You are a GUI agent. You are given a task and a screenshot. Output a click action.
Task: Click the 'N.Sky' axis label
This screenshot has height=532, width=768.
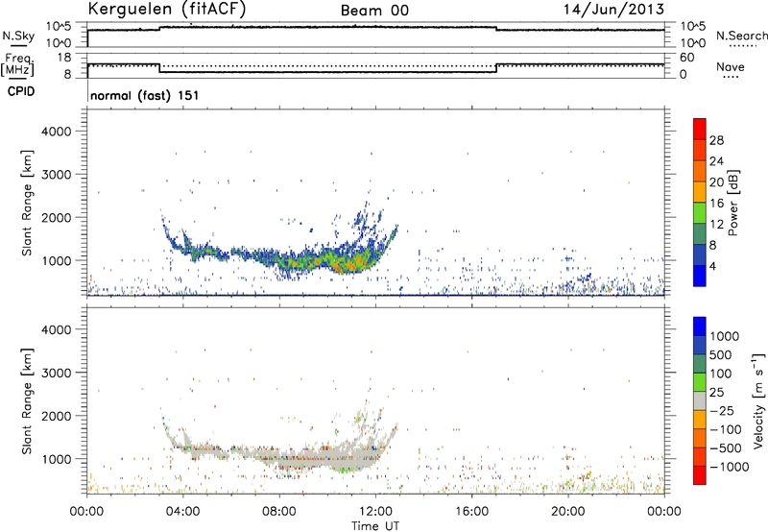tap(18, 36)
